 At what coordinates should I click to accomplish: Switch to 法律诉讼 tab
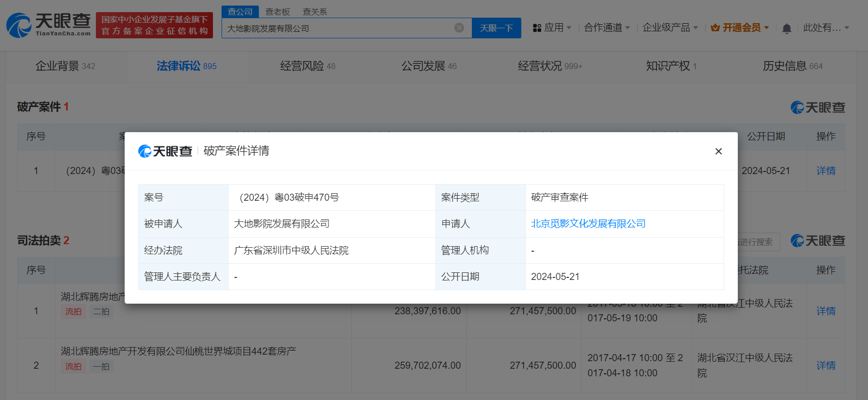point(187,66)
